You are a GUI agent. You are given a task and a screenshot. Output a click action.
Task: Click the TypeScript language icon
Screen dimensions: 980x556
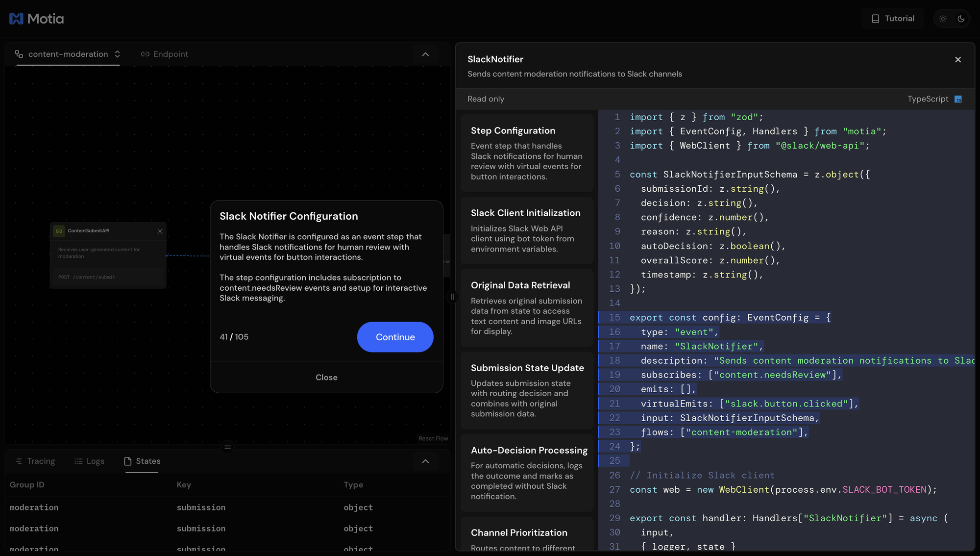click(x=958, y=100)
